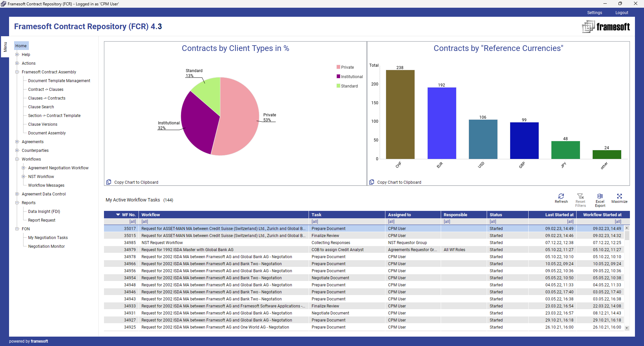Expand the Agreement Data Control node
Image resolution: width=644 pixels, height=346 pixels.
coord(17,194)
